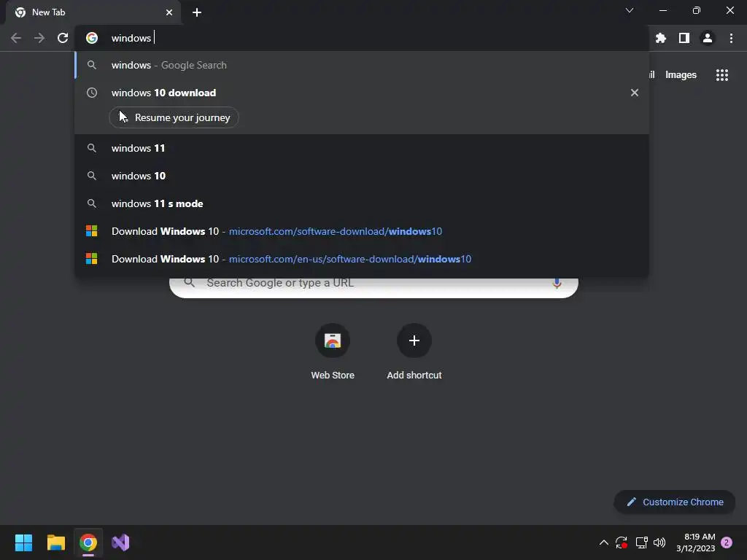Click the Chrome taskbar icon

coord(88,542)
